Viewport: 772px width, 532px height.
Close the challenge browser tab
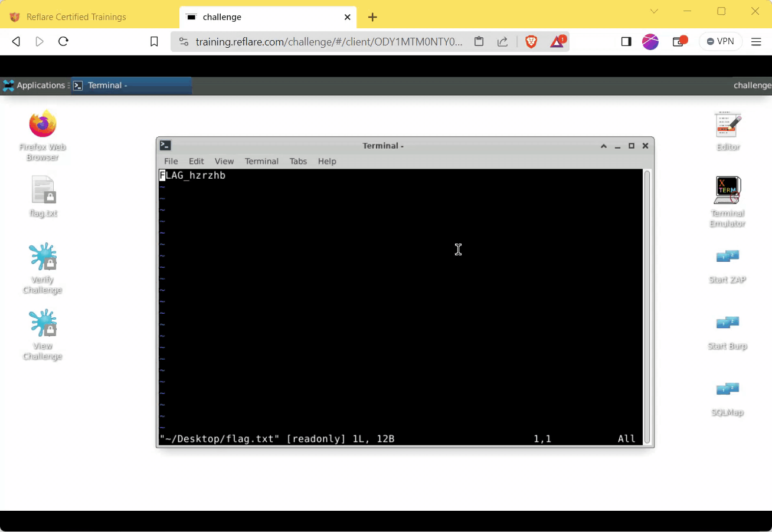pos(348,17)
